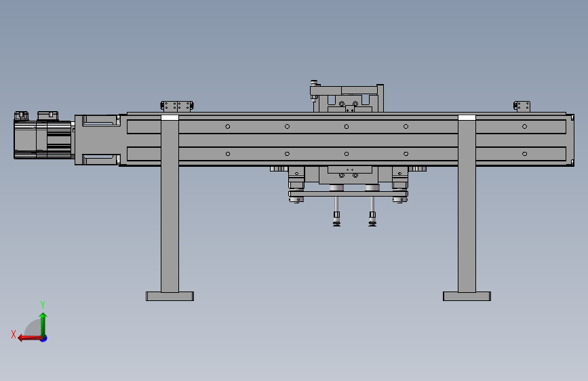Click the Y label of the coordinate triad
This screenshot has height=381, width=588.
pos(43,305)
